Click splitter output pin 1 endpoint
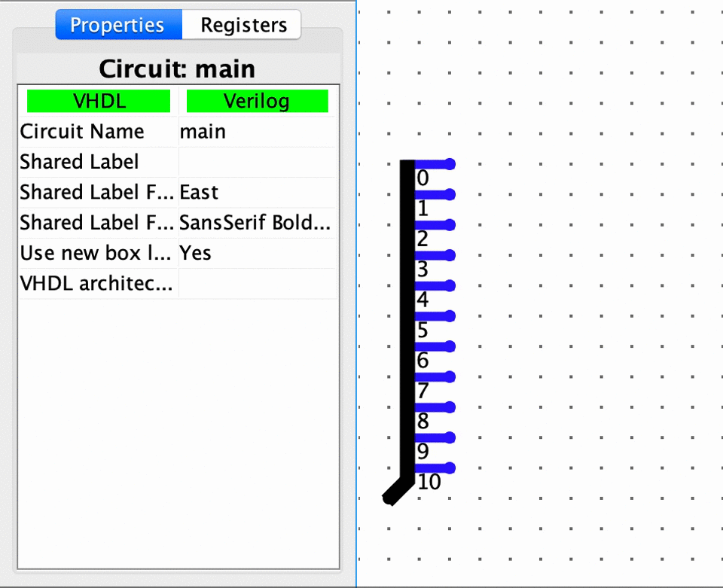 [450, 194]
